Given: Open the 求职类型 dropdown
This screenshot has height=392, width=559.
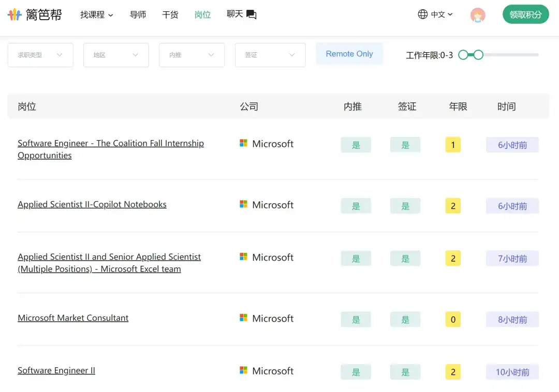Looking at the screenshot, I should click(x=40, y=55).
